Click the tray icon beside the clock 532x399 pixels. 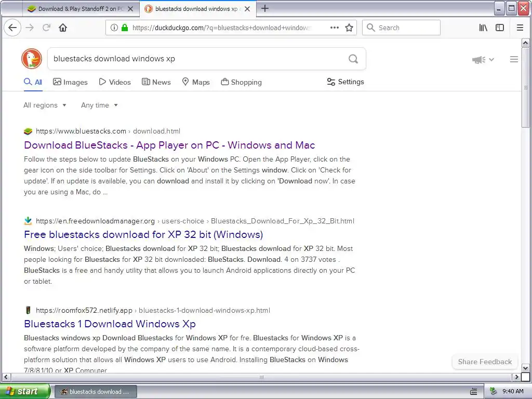click(x=494, y=391)
